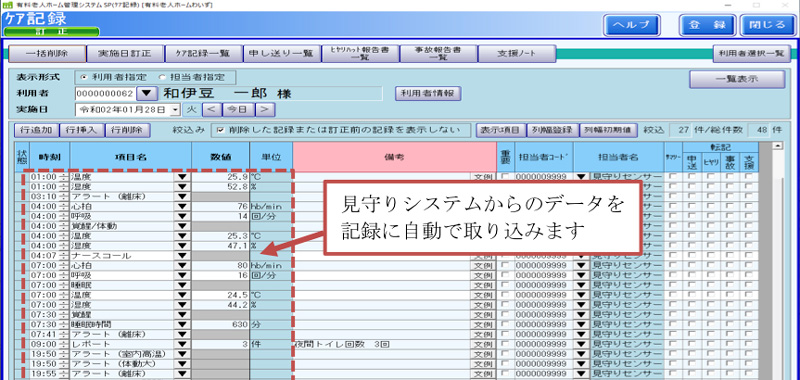This screenshot has height=380, width=800.
Task: Click the time spinner in the 09:00 レポート row
Action: click(x=63, y=344)
